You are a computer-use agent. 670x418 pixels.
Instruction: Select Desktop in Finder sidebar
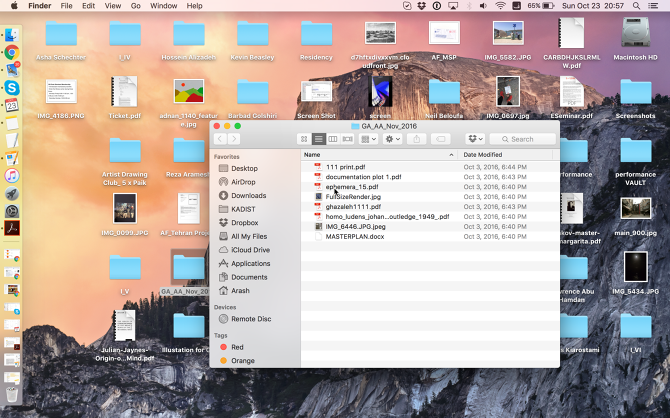[x=244, y=168]
